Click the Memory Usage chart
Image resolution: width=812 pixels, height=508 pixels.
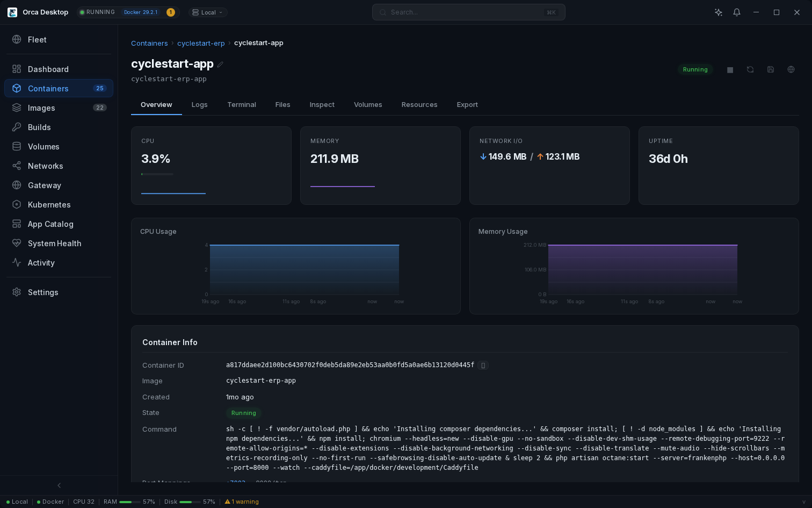tap(642, 269)
